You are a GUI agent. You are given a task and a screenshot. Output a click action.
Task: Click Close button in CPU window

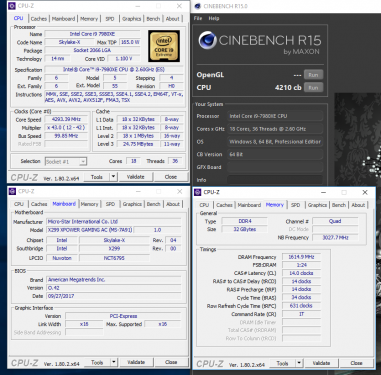click(x=171, y=177)
